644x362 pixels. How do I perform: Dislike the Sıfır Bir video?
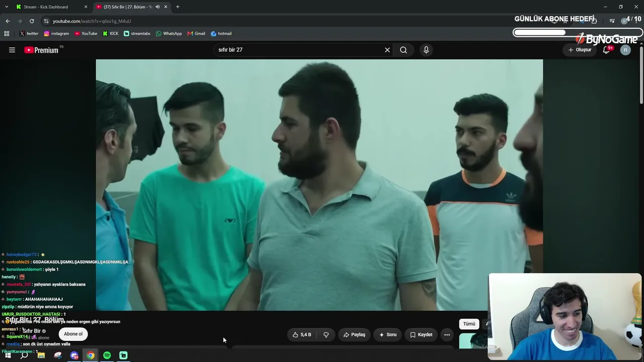326,334
